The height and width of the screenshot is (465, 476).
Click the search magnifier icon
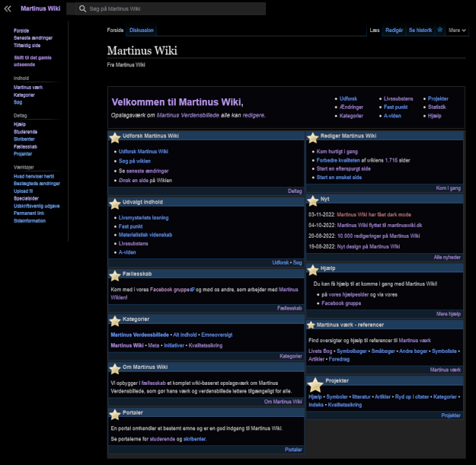tap(82, 9)
